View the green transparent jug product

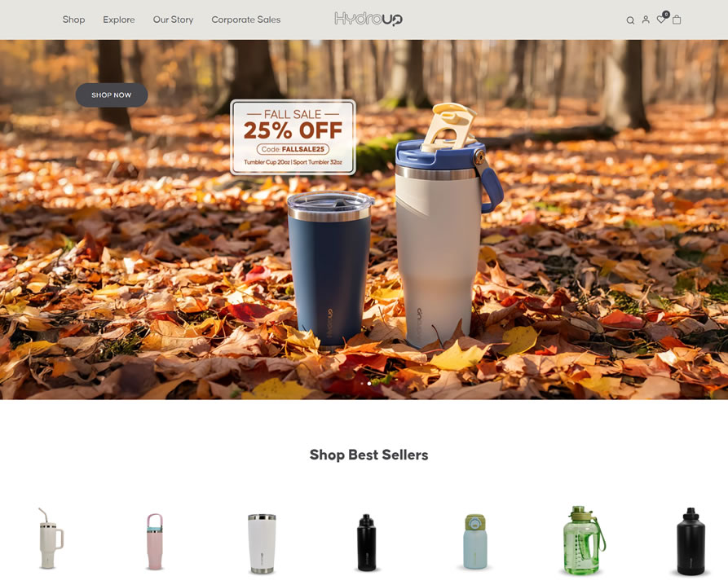(x=584, y=540)
